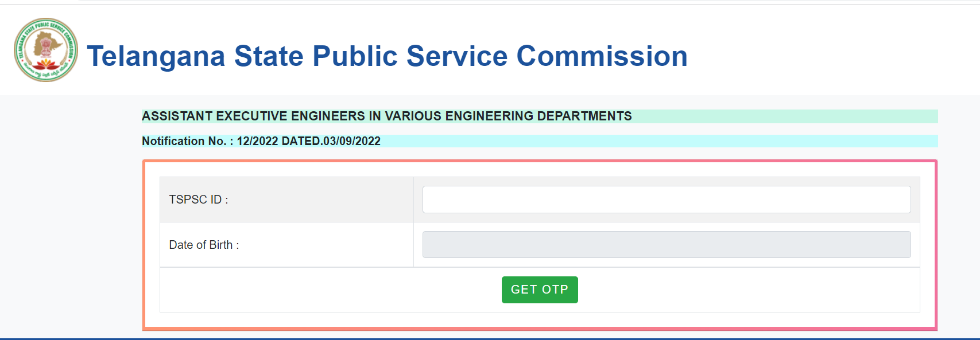
Task: Click the word ENGINEERING in the green heading
Action: [x=490, y=116]
